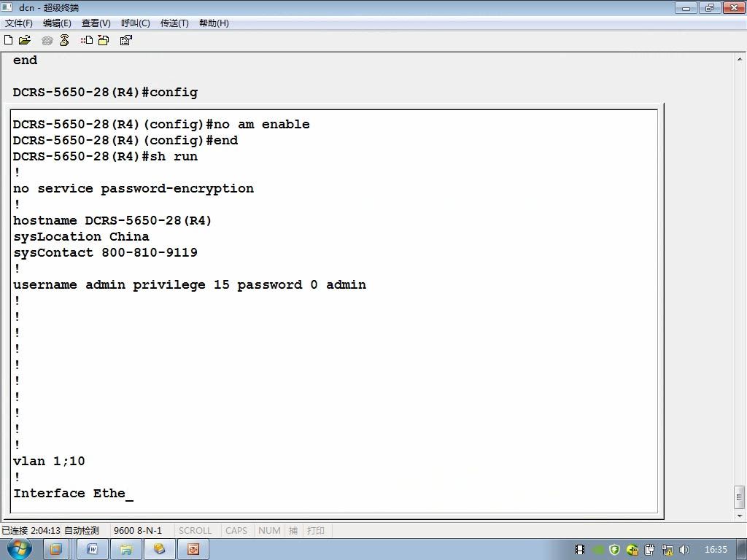Switch to the Word document taskbar button
Image resolution: width=747 pixels, height=560 pixels.
pyautogui.click(x=93, y=549)
